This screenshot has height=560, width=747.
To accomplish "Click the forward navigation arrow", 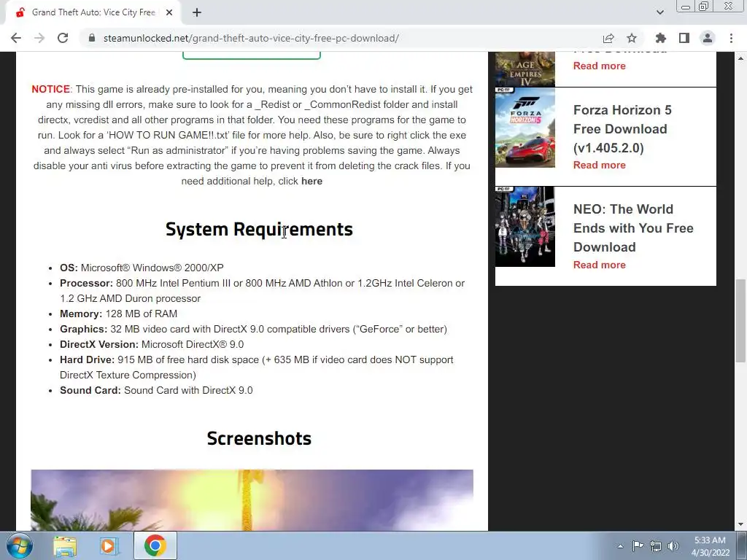I will [39, 38].
